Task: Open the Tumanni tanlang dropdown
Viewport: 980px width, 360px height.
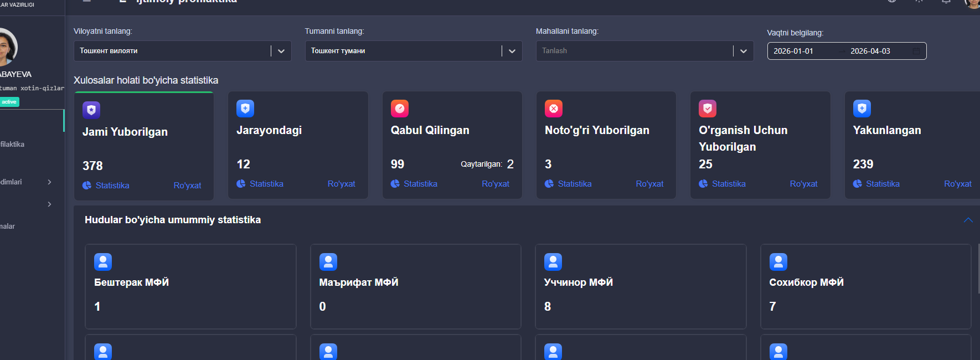Action: (414, 51)
